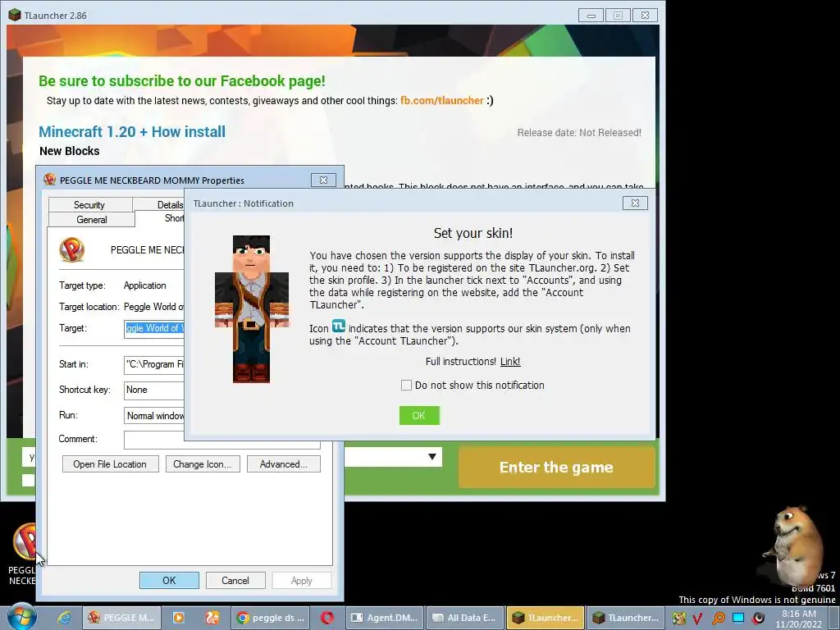Cancel the Properties dialog
This screenshot has width=840, height=630.
click(235, 580)
